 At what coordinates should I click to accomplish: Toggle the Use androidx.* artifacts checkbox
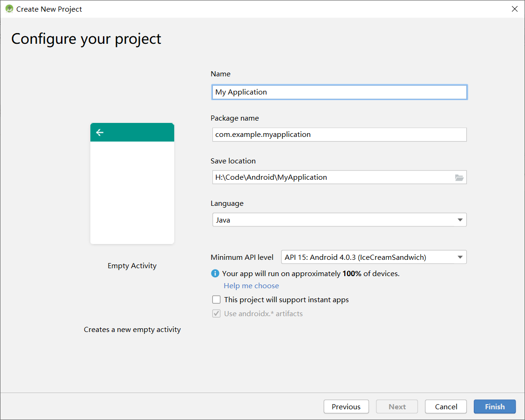(x=216, y=313)
